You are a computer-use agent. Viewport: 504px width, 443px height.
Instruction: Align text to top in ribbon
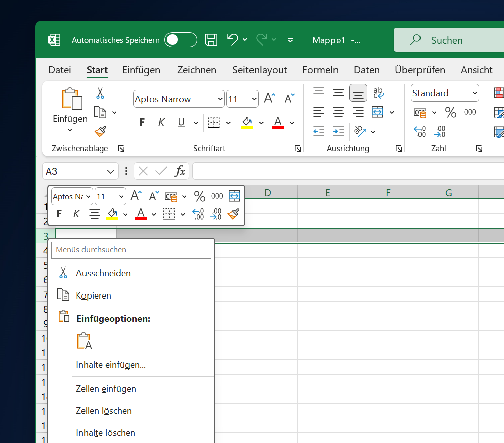click(319, 91)
